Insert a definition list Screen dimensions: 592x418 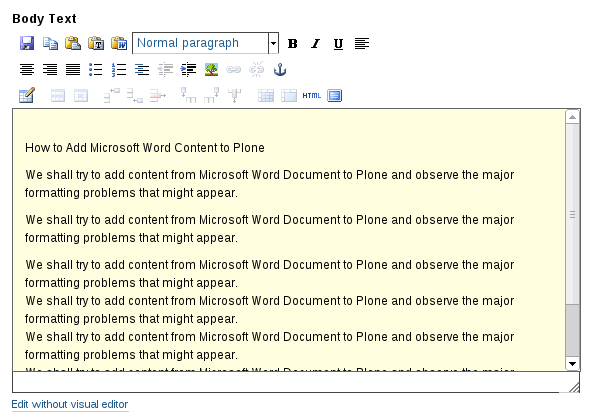[142, 69]
